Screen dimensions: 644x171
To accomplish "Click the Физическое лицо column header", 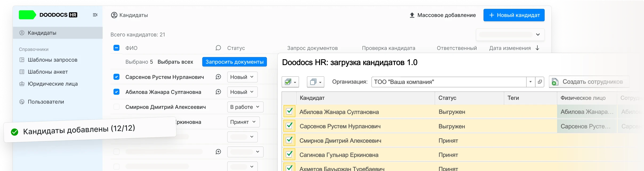I will pos(587,98).
